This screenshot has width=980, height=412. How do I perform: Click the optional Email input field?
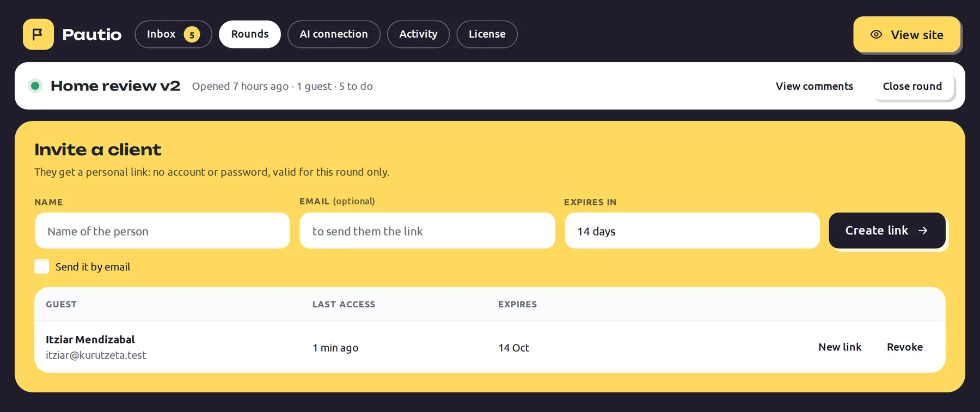click(427, 231)
